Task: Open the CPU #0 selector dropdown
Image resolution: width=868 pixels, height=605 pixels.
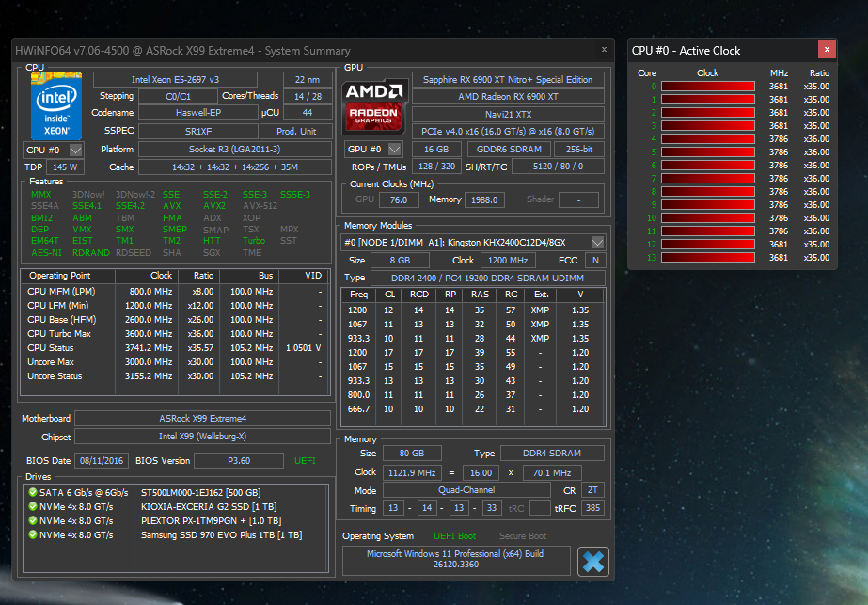Action: [77, 149]
